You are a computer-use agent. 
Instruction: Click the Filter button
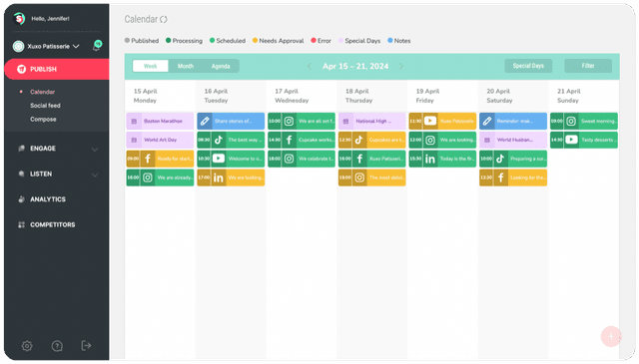pyautogui.click(x=588, y=66)
